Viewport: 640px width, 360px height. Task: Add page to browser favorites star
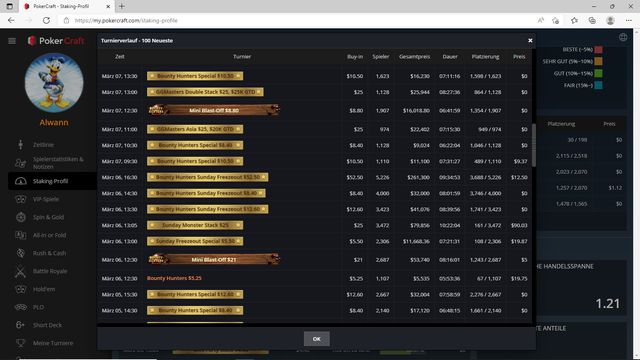click(556, 20)
